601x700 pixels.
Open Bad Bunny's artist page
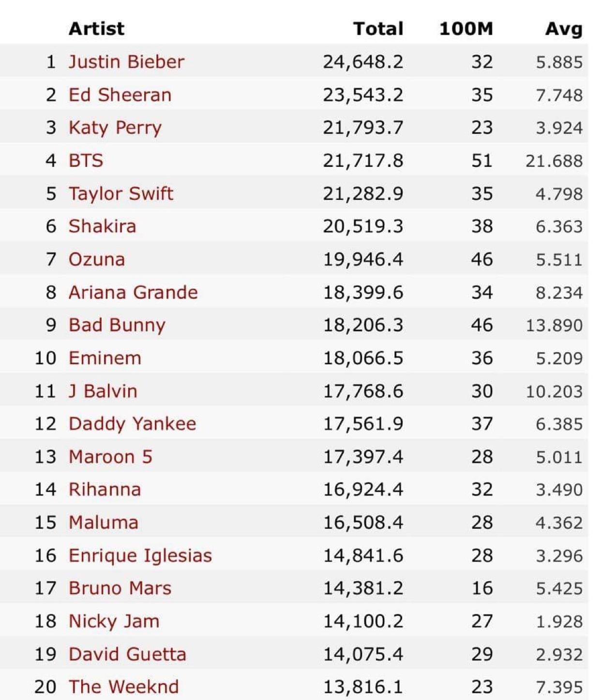(x=117, y=325)
